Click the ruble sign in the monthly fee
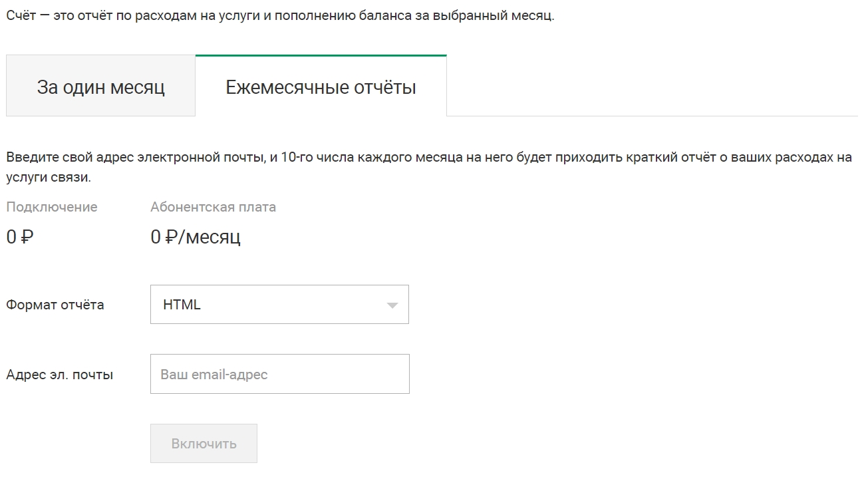The image size is (868, 477). (171, 237)
